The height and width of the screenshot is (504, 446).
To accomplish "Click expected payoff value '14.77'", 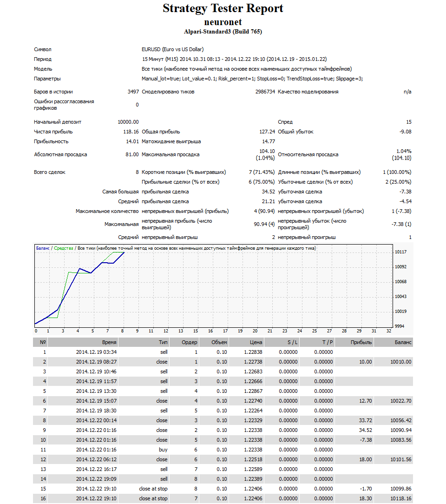I will 269,141.
